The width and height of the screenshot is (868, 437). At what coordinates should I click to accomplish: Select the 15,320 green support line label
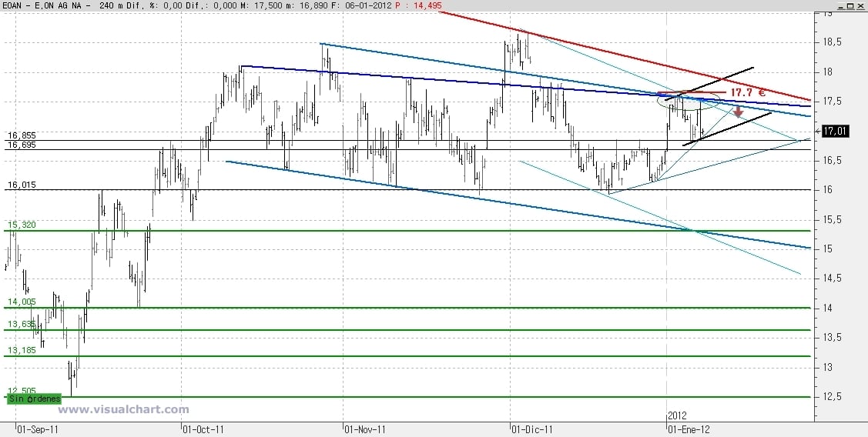tap(22, 225)
